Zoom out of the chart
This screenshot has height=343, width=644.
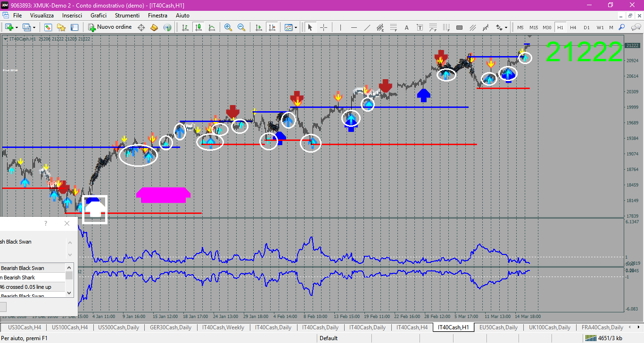point(241,27)
